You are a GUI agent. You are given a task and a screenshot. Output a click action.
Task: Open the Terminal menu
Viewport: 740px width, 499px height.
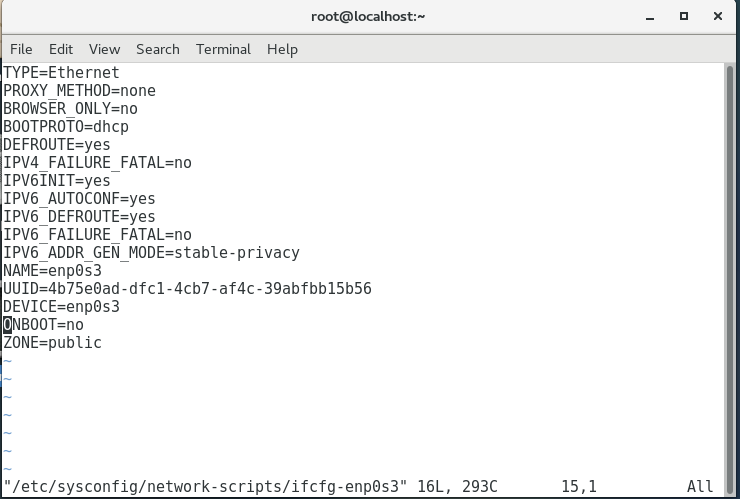coord(223,49)
